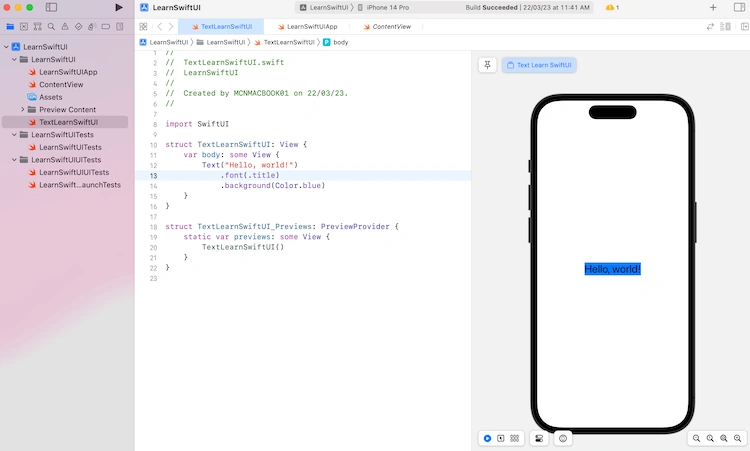750x451 pixels.
Task: Switch preview to selectable mode
Action: [x=501, y=438]
